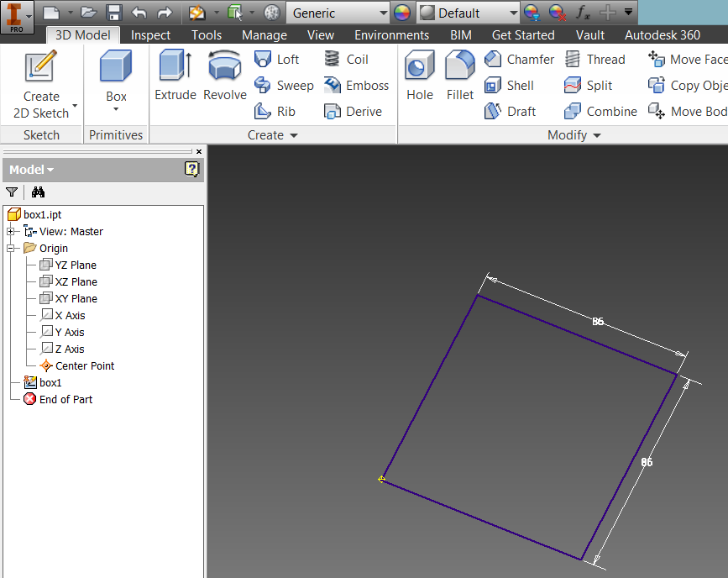Viewport: 728px width, 578px height.
Task: Save the document with the floppy icon
Action: pyautogui.click(x=113, y=13)
